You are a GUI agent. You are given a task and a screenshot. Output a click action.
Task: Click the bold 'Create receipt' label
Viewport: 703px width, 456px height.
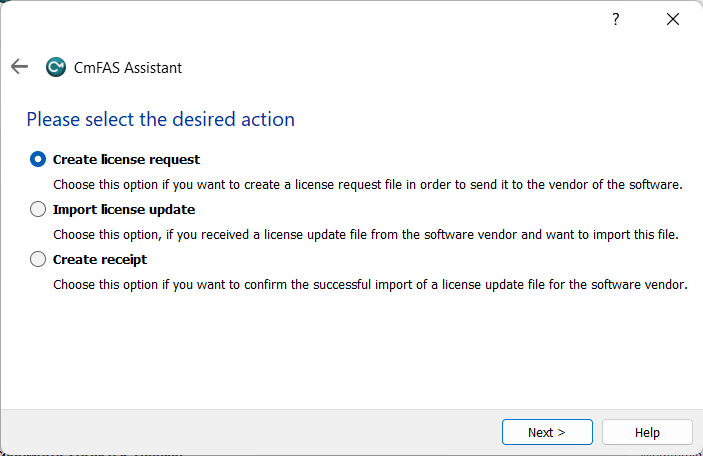100,259
